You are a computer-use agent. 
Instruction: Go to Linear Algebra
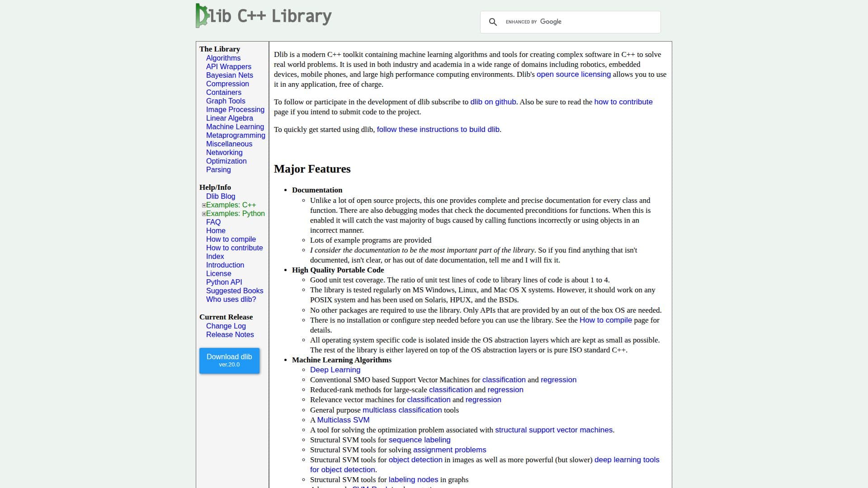230,118
